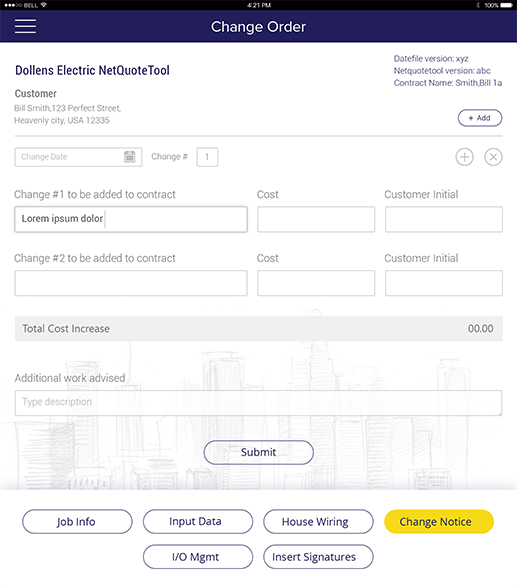
Task: Switch to the Job Info tab
Action: tap(77, 521)
